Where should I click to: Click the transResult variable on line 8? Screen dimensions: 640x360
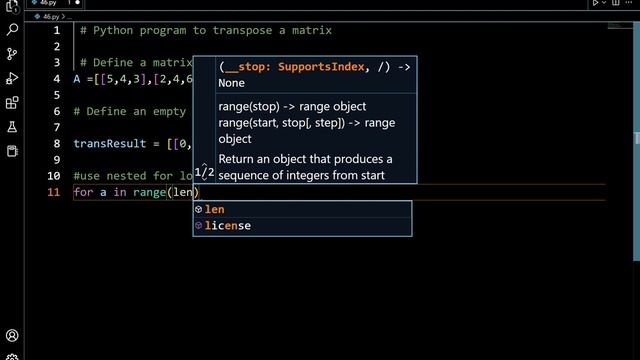pyautogui.click(x=109, y=144)
